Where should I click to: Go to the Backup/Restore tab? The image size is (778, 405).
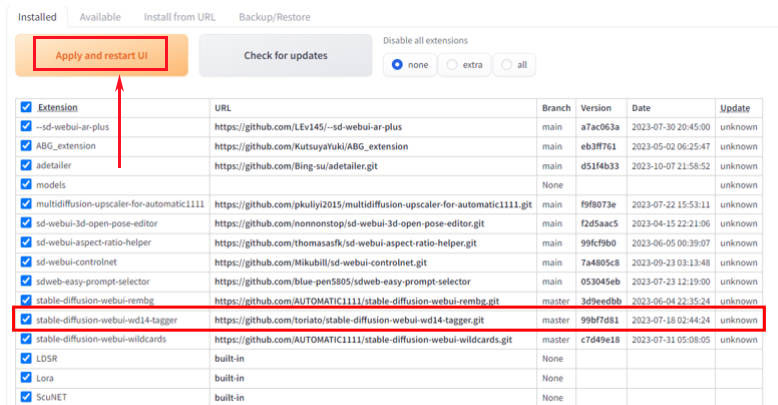click(274, 17)
